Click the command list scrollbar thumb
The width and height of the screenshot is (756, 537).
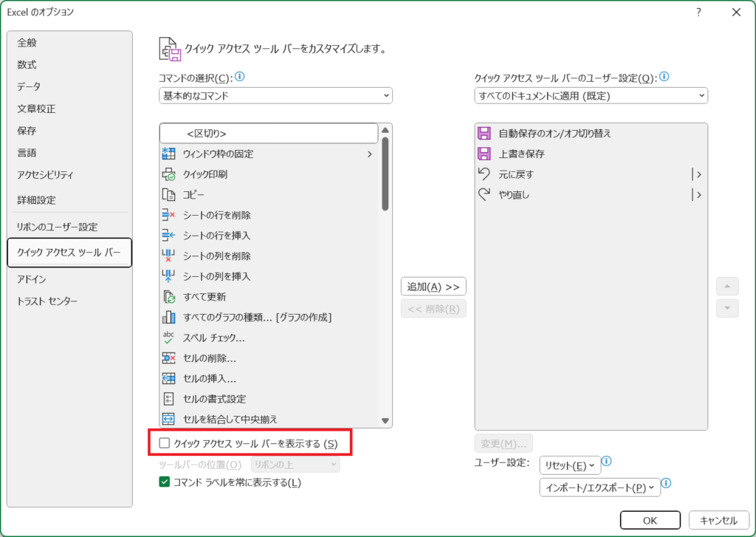pos(385,174)
